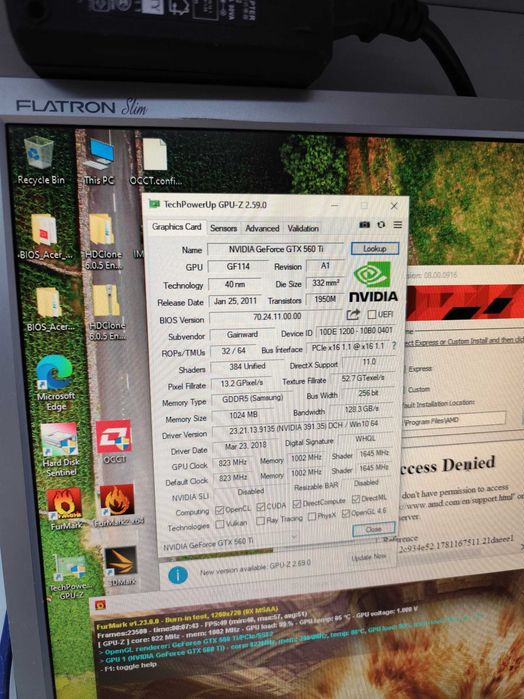Screen dimensions: 524x699
Task: Expand the GPU selection dropdown at bottom
Action: pyautogui.click(x=229, y=542)
